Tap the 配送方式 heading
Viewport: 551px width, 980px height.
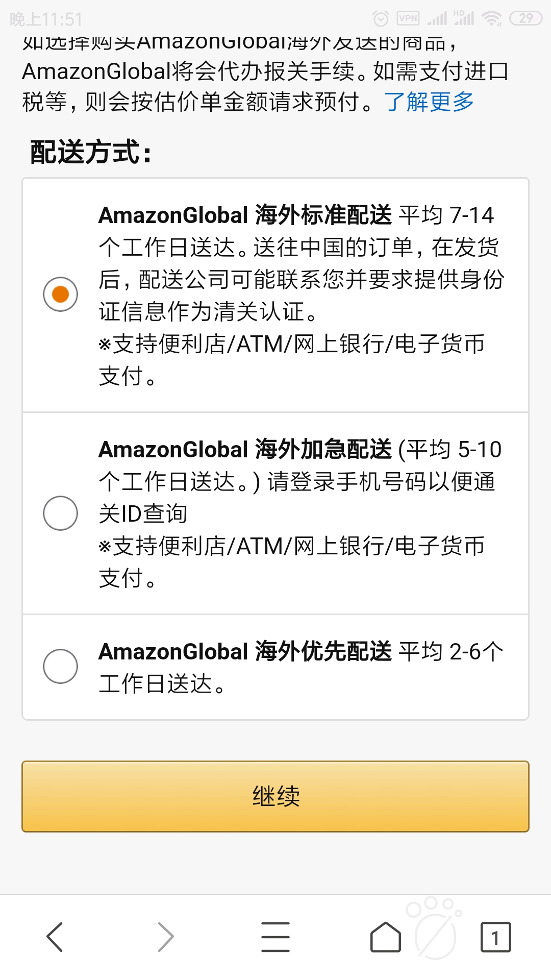point(91,152)
